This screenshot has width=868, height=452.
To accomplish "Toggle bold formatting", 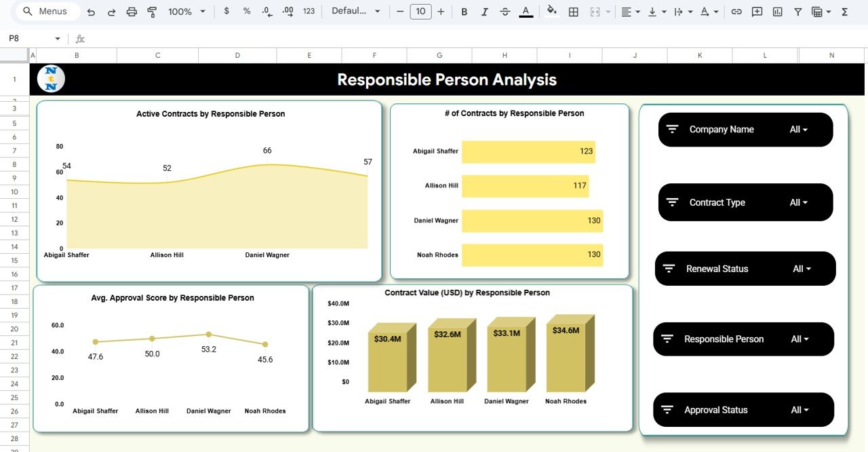I will point(464,12).
